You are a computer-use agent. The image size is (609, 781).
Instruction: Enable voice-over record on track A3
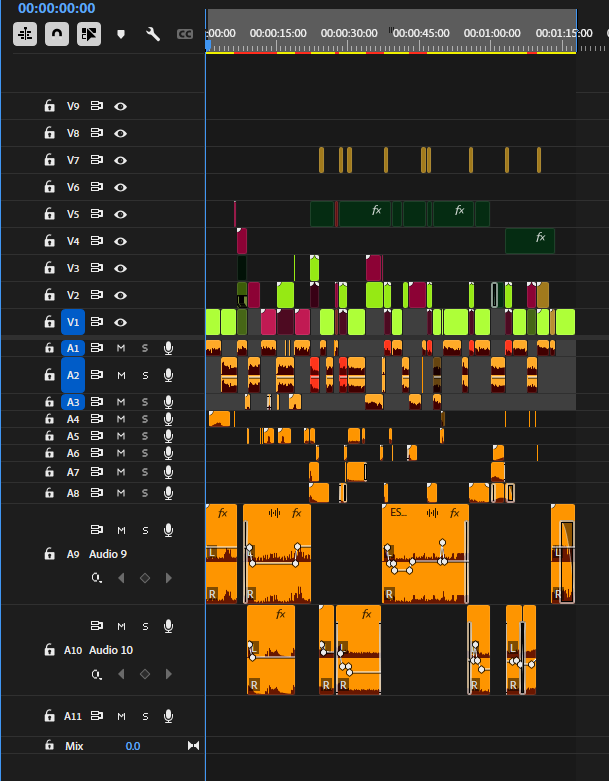tap(168, 402)
